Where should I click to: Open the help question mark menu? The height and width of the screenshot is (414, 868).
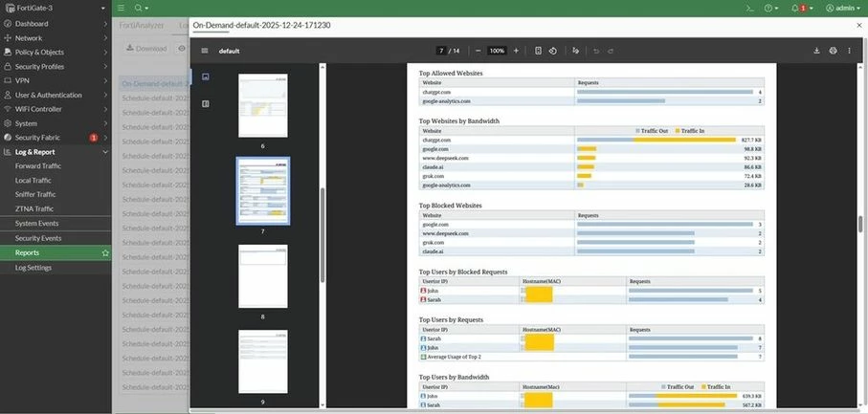point(770,9)
